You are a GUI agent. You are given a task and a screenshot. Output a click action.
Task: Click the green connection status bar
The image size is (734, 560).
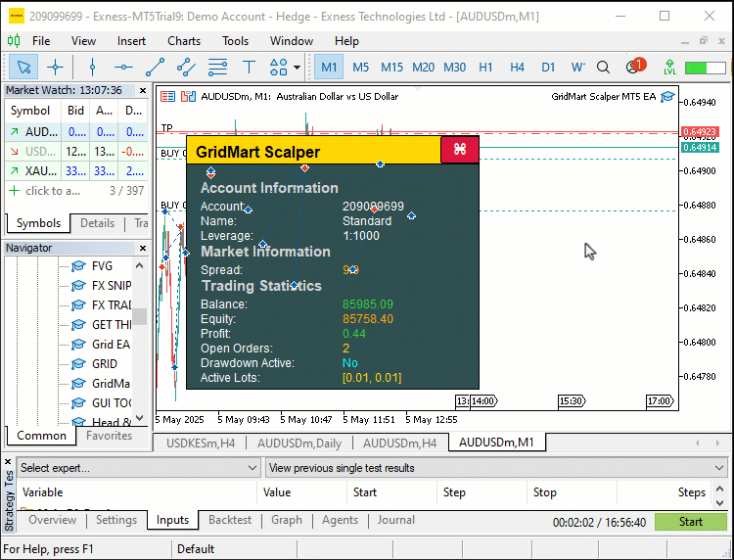click(705, 68)
